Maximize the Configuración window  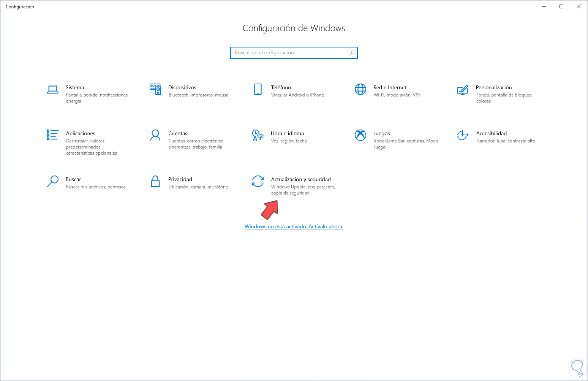(561, 6)
